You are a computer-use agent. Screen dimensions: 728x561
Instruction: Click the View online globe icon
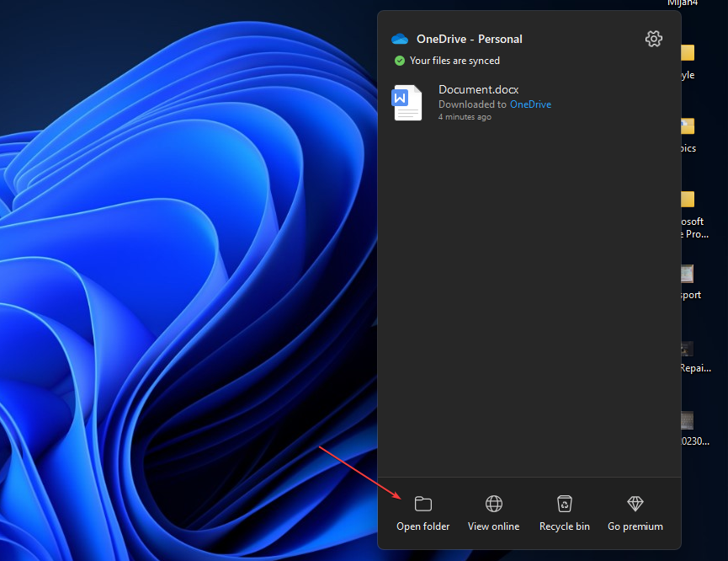point(494,504)
